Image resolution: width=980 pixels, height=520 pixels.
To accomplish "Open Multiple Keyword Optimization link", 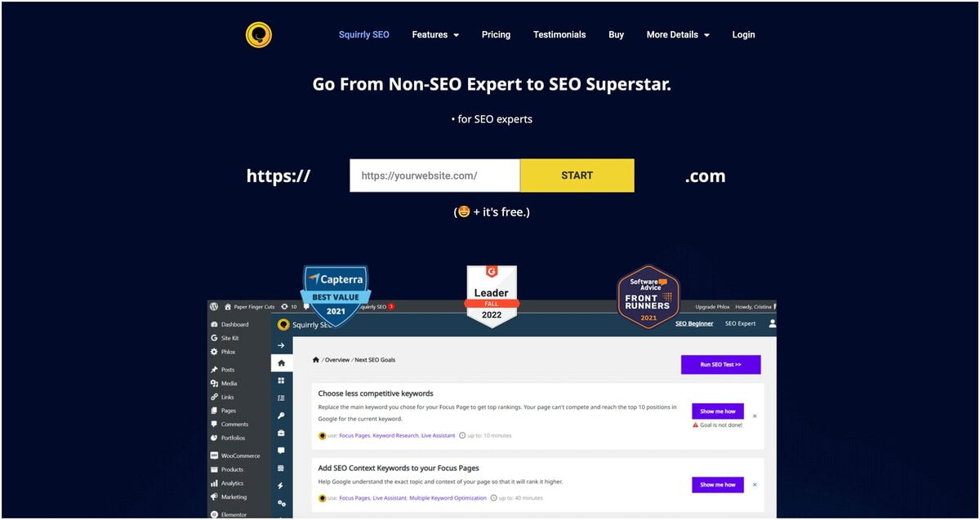I will click(x=448, y=498).
